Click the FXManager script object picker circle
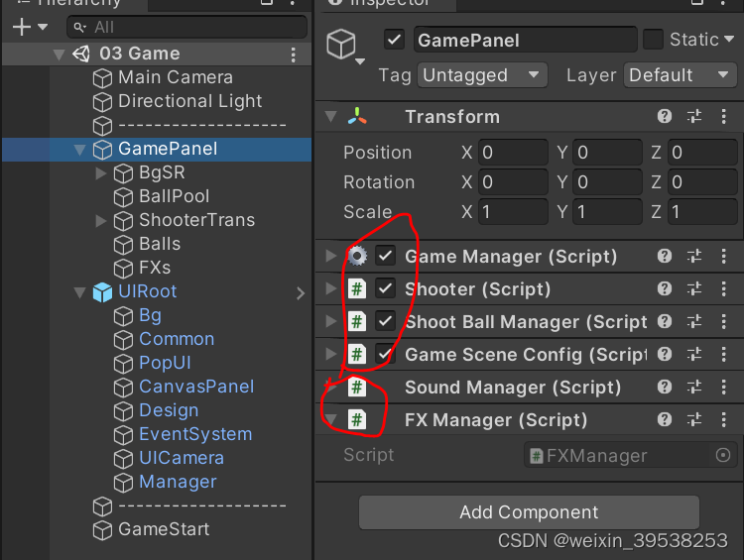This screenshot has width=744, height=560. 723,456
